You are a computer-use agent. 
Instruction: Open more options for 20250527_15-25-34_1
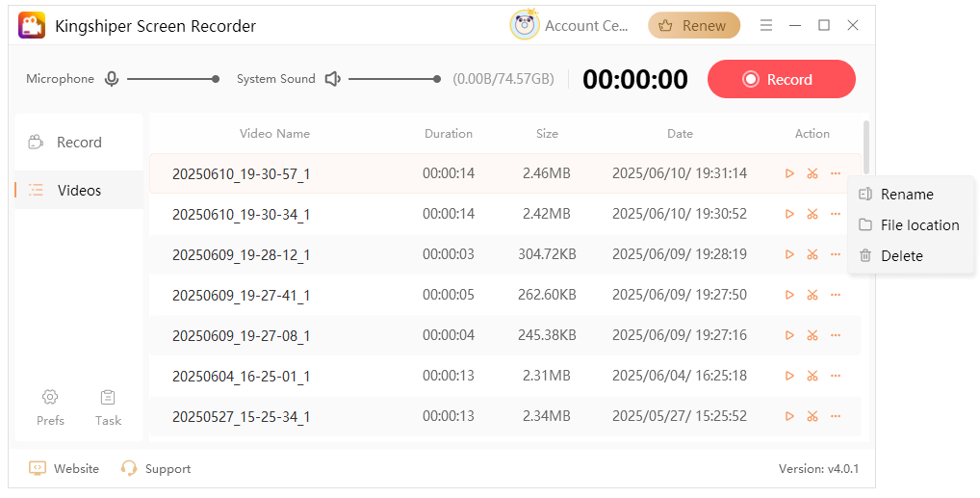[835, 416]
